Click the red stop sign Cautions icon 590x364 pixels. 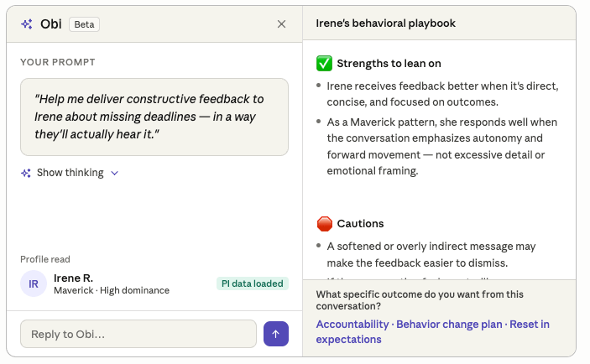click(x=325, y=224)
